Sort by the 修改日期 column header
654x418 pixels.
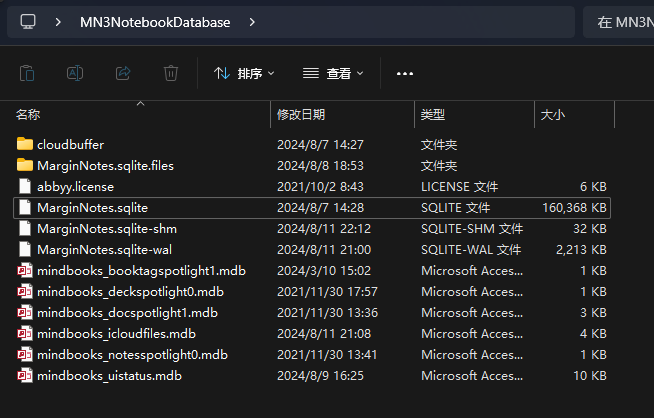[x=301, y=115]
